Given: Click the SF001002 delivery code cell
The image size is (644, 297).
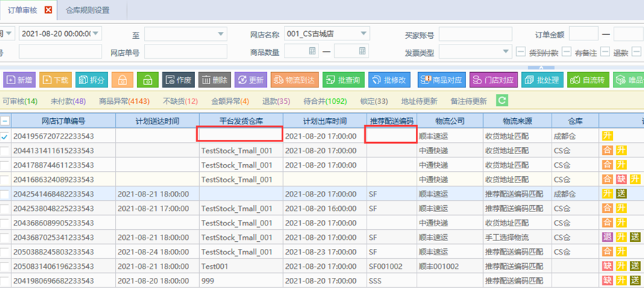Looking at the screenshot, I should click(x=391, y=266).
